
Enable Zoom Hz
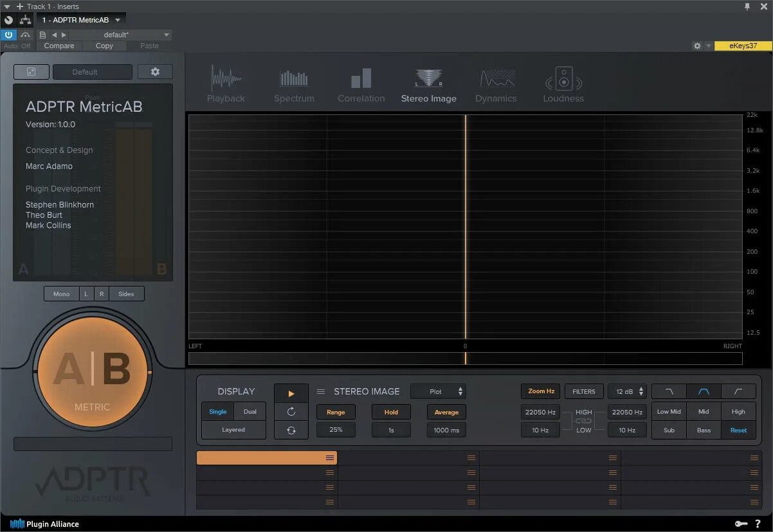tap(541, 391)
